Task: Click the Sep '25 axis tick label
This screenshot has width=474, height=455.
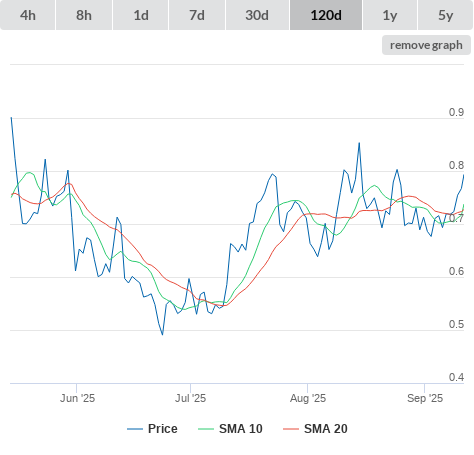Action: tap(425, 398)
